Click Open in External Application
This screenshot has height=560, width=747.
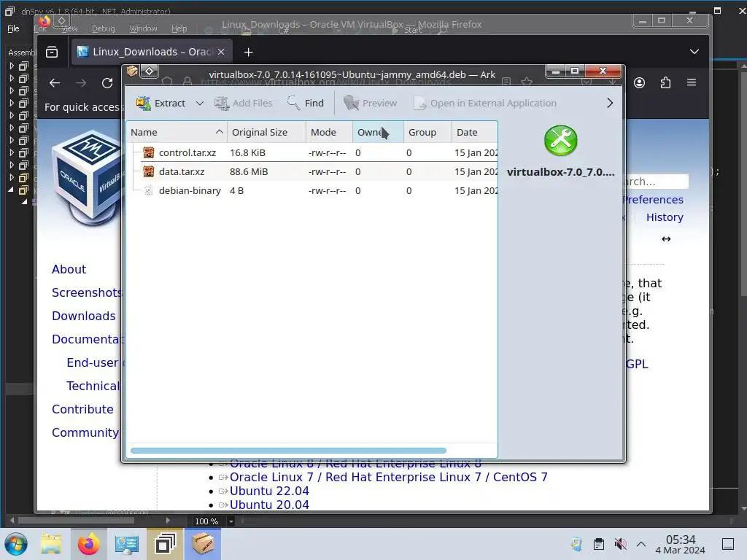pos(485,103)
